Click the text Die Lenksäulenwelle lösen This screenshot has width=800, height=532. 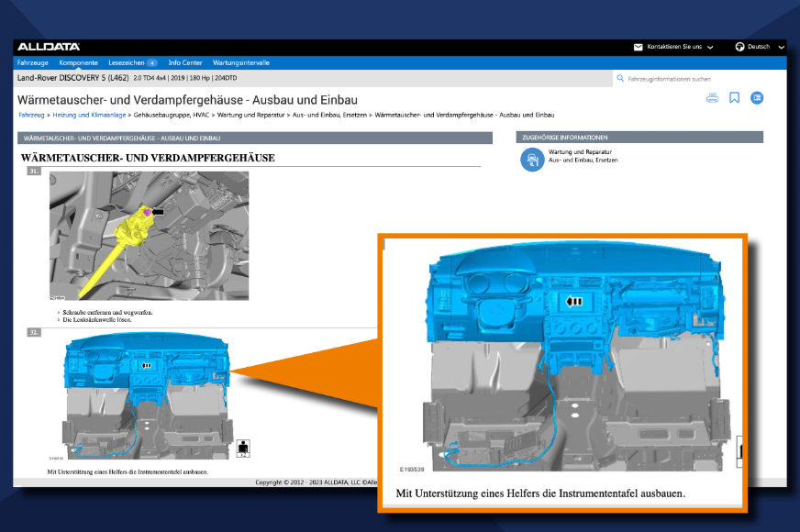[97, 320]
